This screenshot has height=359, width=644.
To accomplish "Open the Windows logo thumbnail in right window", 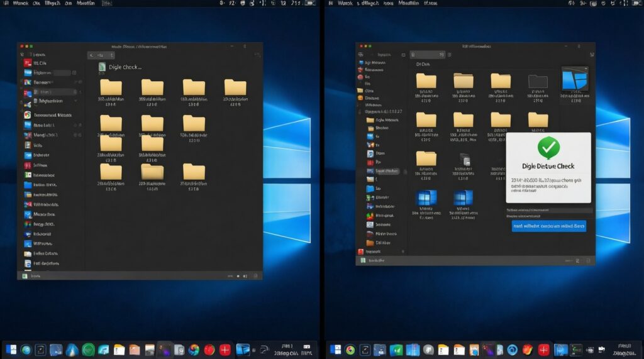I will [x=574, y=80].
